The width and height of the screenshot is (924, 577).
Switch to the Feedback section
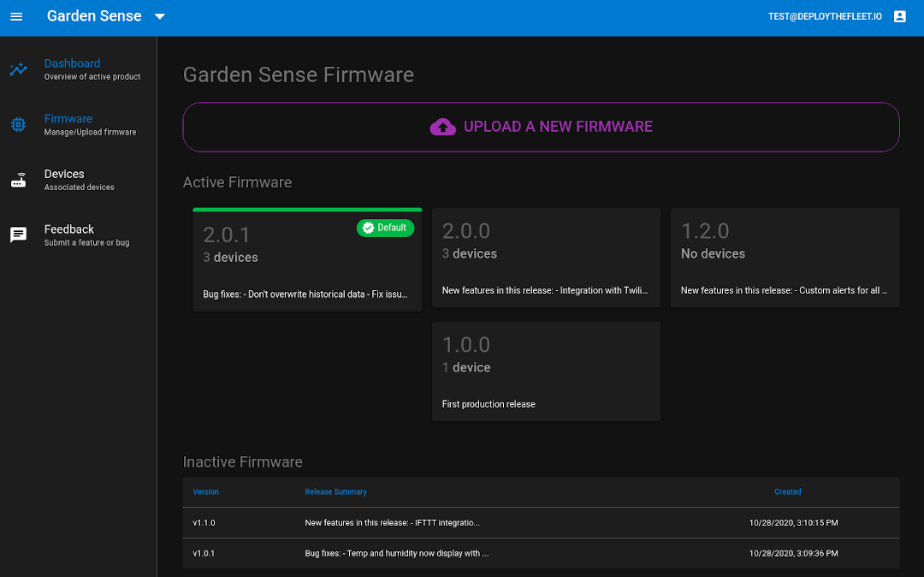[68, 235]
